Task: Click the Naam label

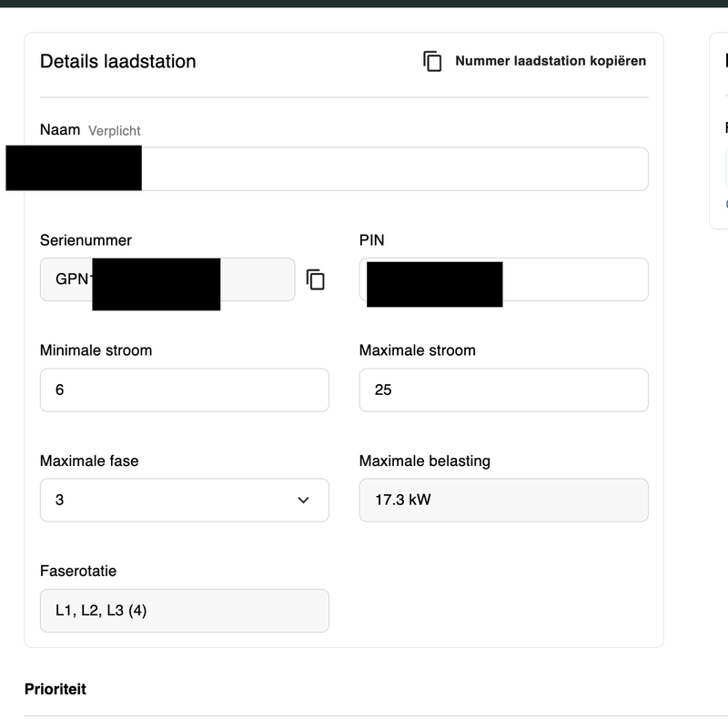Action: point(60,129)
